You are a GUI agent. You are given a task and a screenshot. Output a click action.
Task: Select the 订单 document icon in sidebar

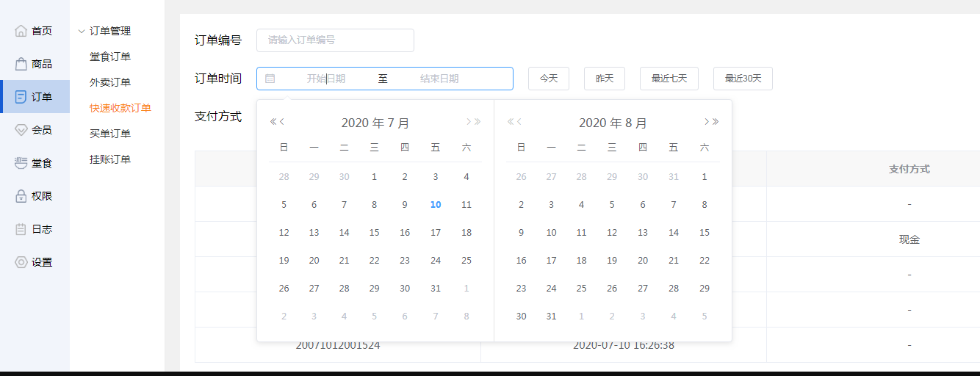tap(21, 97)
